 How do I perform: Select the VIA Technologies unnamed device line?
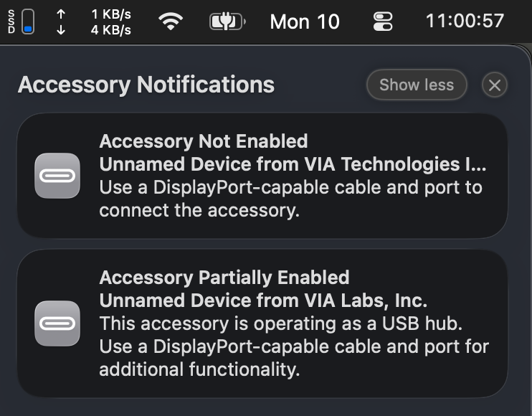[293, 164]
